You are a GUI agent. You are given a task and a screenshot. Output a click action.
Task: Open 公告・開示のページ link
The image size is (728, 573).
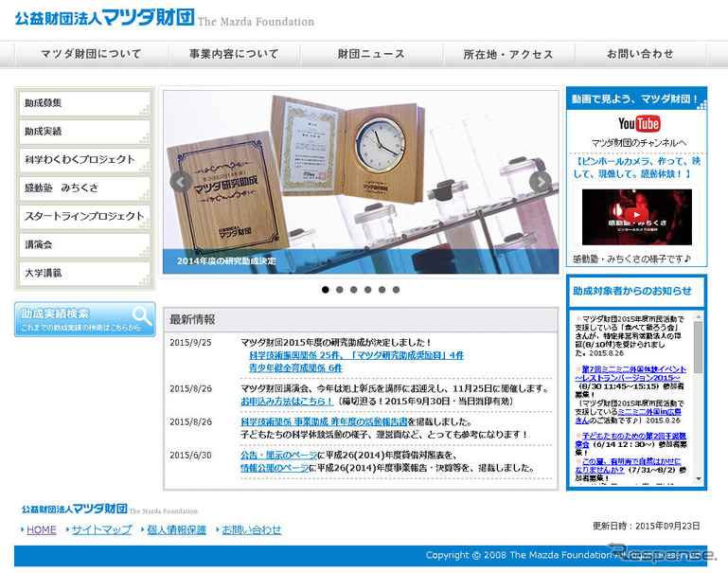point(279,455)
